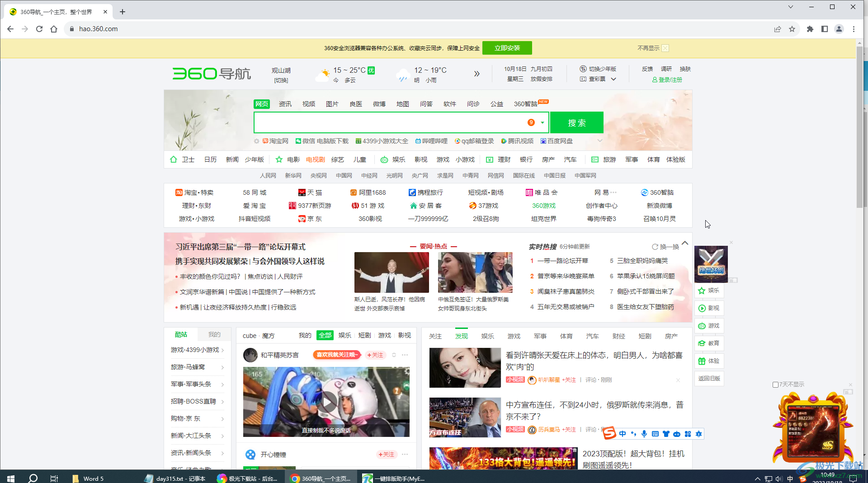Follow 开心锤锤 with +关注
This screenshot has height=483, width=868.
pyautogui.click(x=387, y=455)
